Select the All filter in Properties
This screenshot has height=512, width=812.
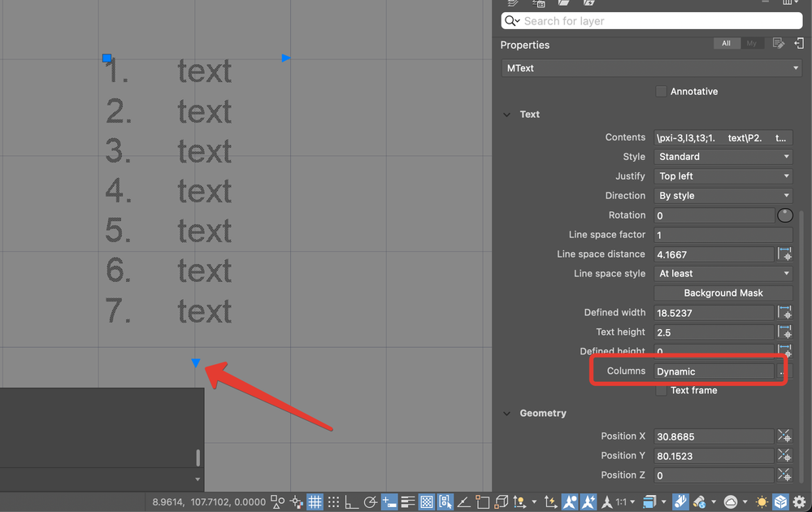(x=726, y=42)
